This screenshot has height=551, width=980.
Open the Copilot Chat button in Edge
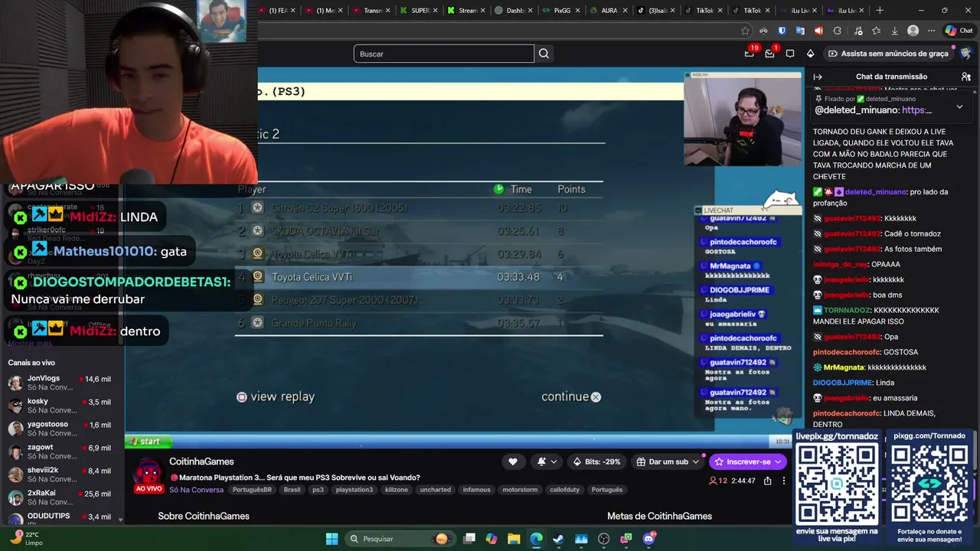[959, 31]
